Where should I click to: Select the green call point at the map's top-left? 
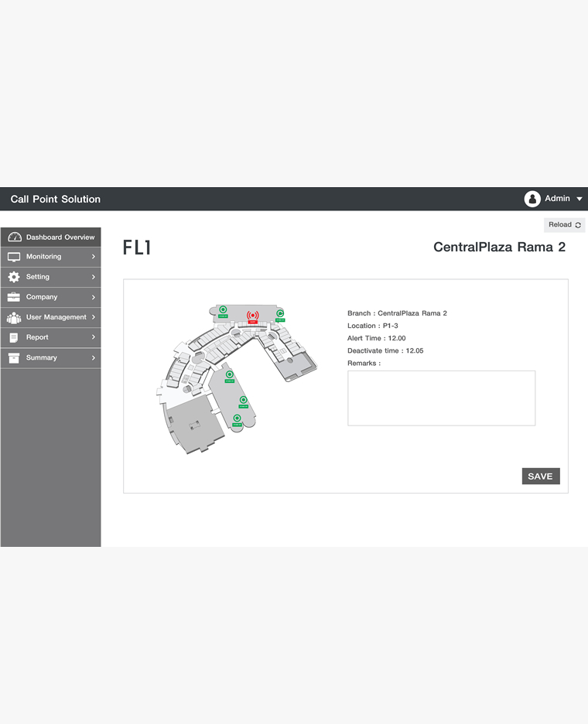tap(223, 311)
